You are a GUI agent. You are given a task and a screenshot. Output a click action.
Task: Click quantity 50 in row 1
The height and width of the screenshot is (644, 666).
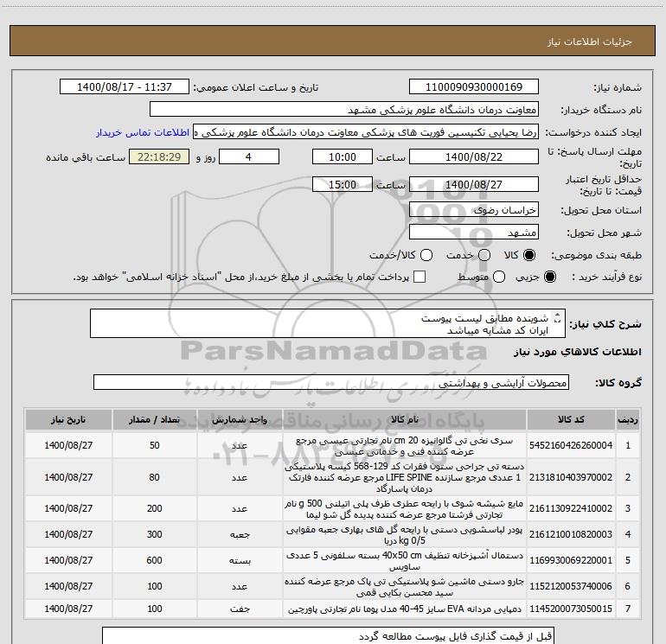coord(154,445)
